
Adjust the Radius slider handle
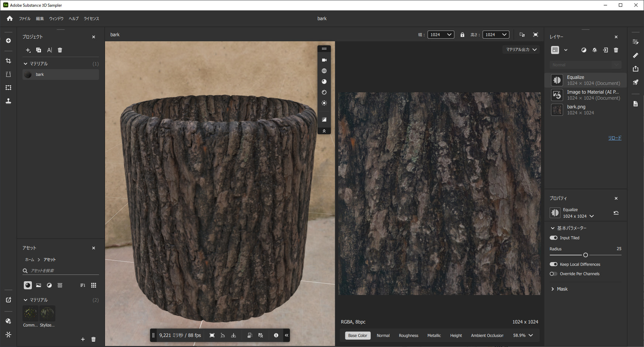point(585,255)
